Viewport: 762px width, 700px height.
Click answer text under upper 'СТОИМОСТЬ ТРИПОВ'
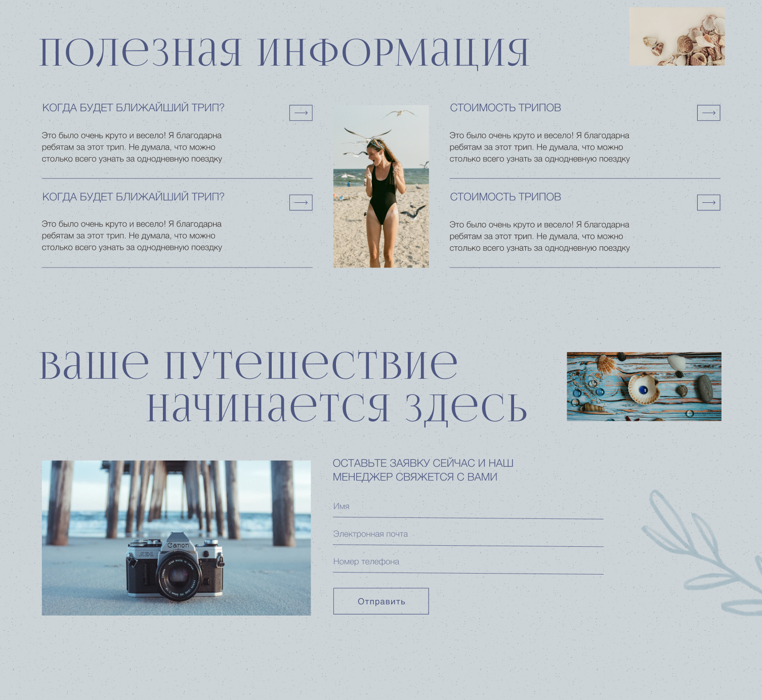(540, 147)
